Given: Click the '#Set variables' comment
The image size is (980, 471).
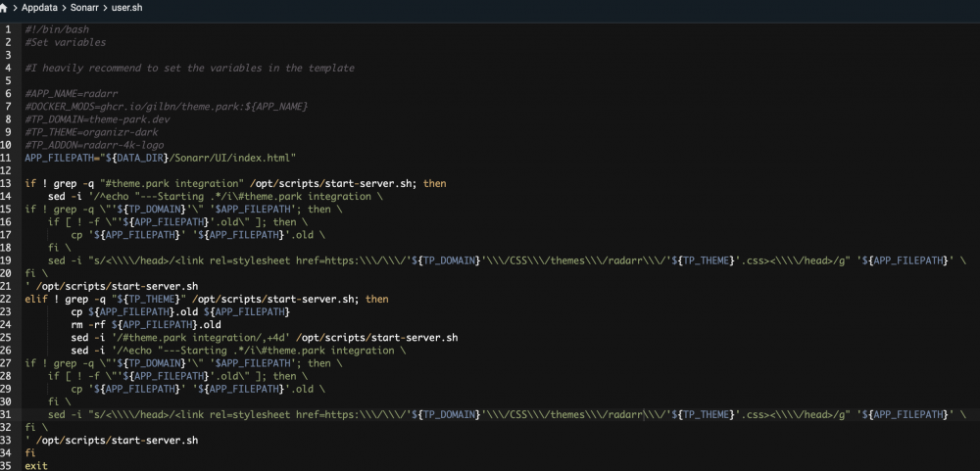Looking at the screenshot, I should click(x=66, y=42).
